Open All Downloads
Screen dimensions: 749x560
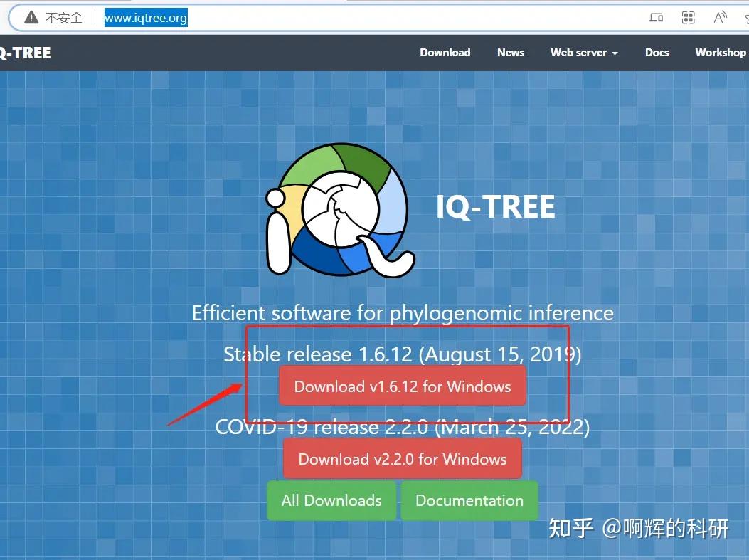(331, 500)
